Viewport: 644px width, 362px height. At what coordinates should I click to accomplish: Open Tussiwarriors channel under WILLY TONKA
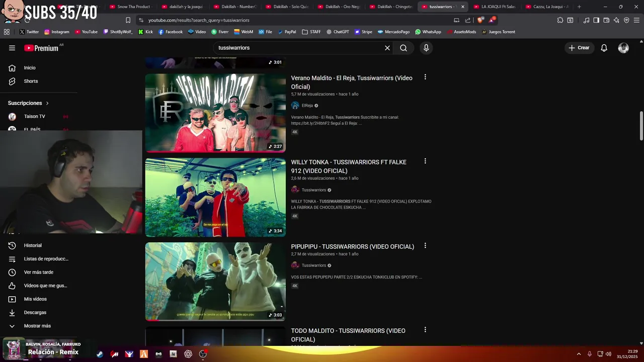point(314,190)
